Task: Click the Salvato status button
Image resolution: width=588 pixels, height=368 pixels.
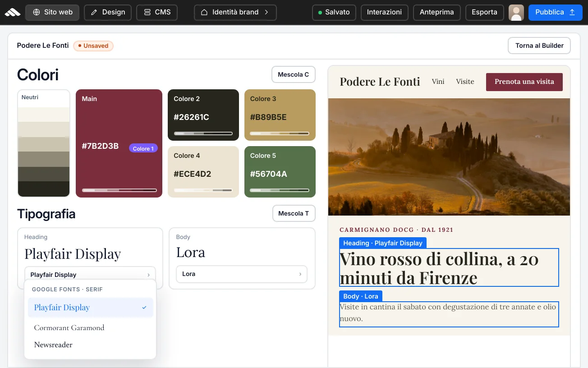Action: pyautogui.click(x=334, y=12)
